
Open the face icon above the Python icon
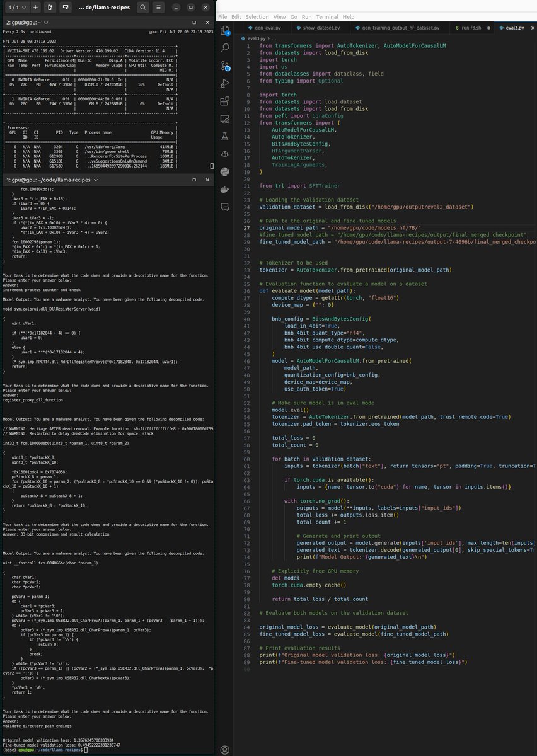point(225,153)
